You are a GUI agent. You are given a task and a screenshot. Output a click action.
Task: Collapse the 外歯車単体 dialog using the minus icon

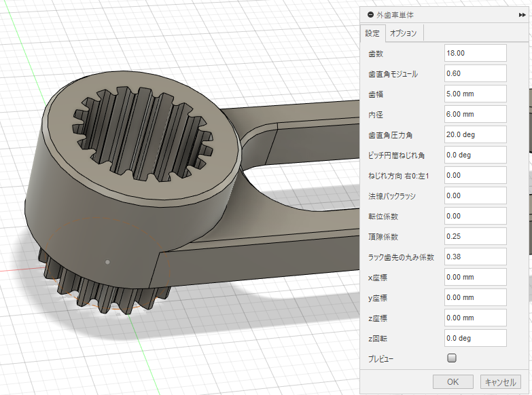(x=370, y=14)
